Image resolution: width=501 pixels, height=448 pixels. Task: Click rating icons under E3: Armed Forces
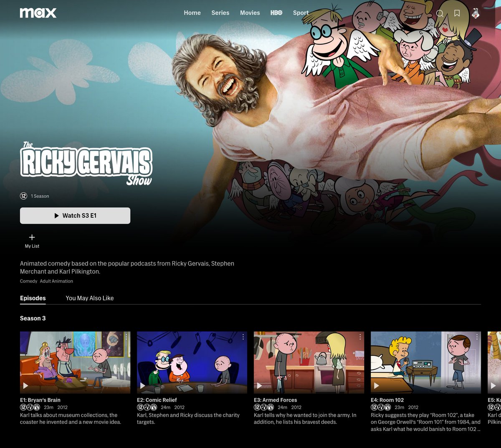[x=264, y=407]
